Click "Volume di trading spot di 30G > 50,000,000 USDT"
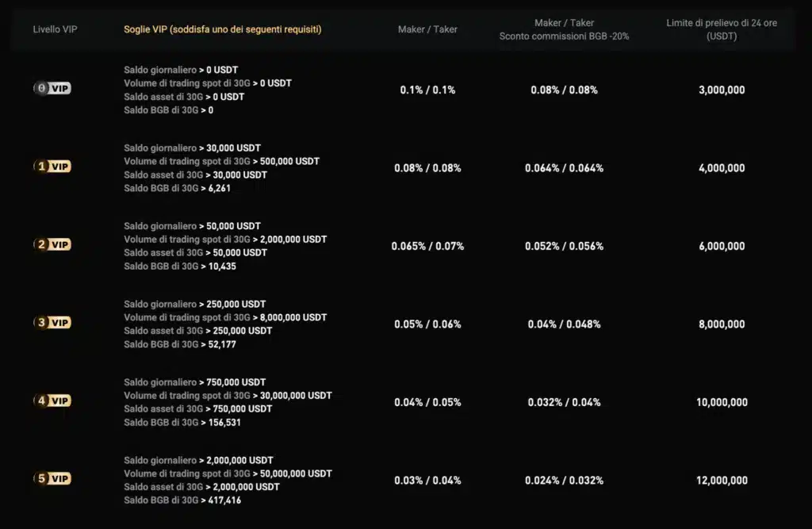Image resolution: width=812 pixels, height=529 pixels. coord(228,473)
